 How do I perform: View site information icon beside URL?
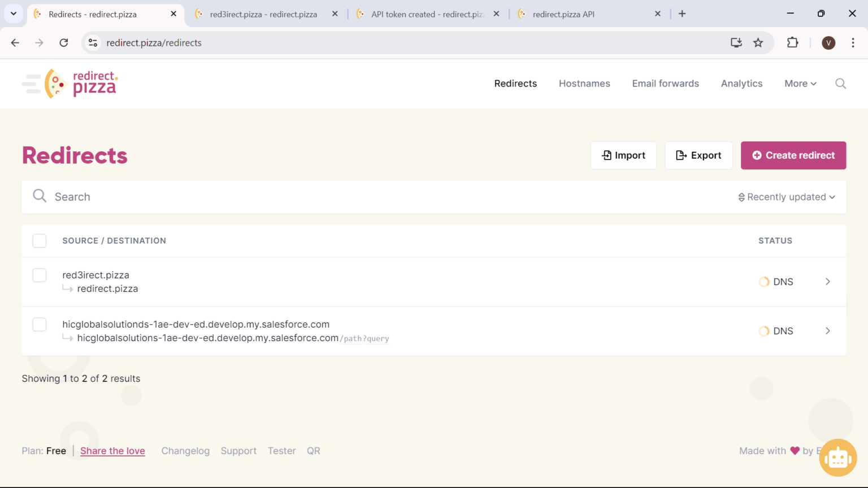[x=93, y=43]
